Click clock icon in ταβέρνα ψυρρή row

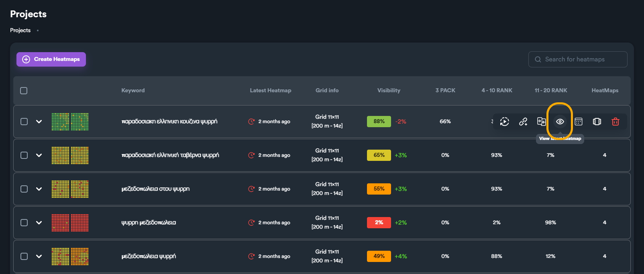pyautogui.click(x=251, y=155)
